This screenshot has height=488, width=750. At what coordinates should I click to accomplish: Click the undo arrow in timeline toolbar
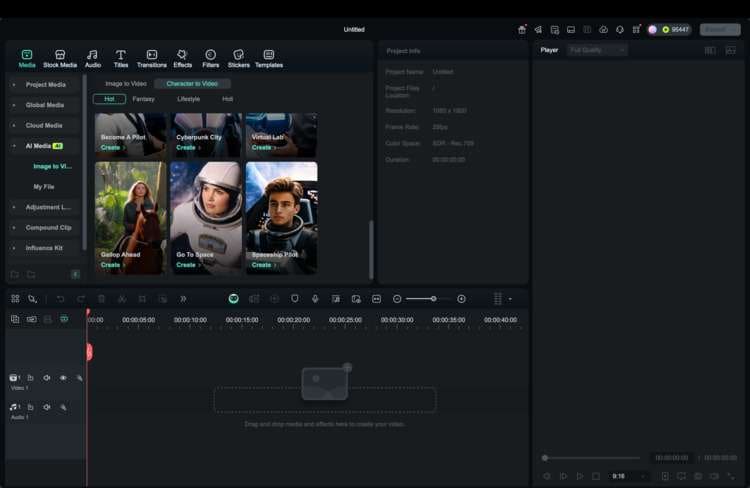[x=60, y=298]
